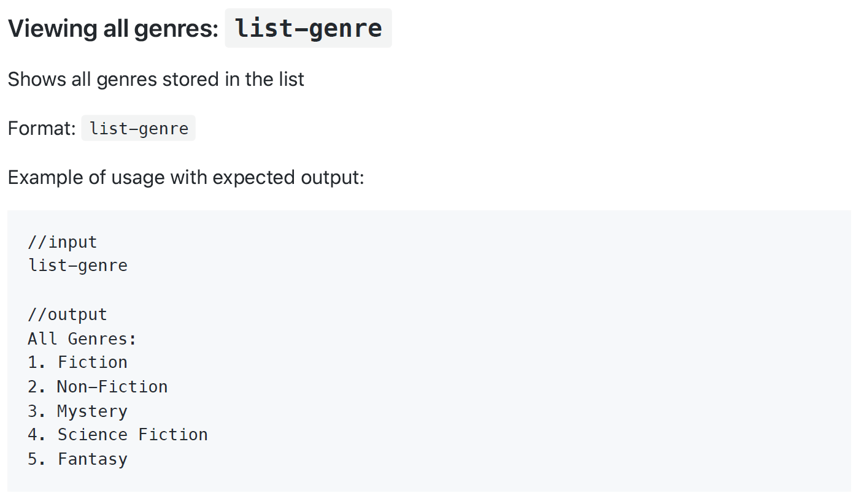The height and width of the screenshot is (504, 864).
Task: Click list-genre command inside the code block
Action: (x=78, y=265)
